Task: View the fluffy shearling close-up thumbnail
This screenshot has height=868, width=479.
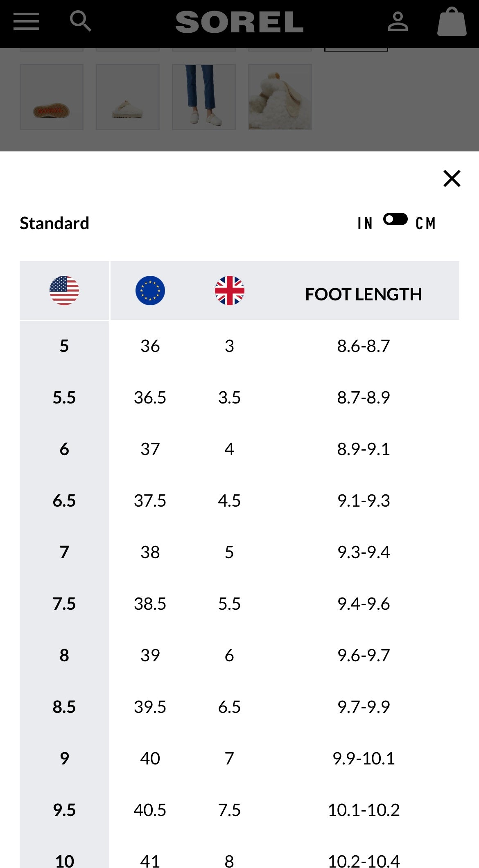Action: click(x=280, y=97)
